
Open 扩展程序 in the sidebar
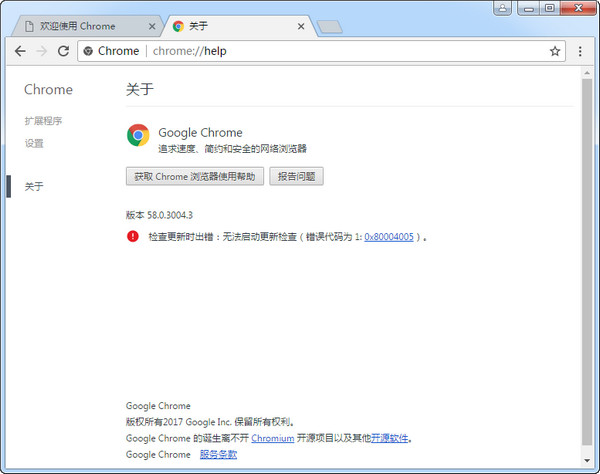click(x=43, y=121)
